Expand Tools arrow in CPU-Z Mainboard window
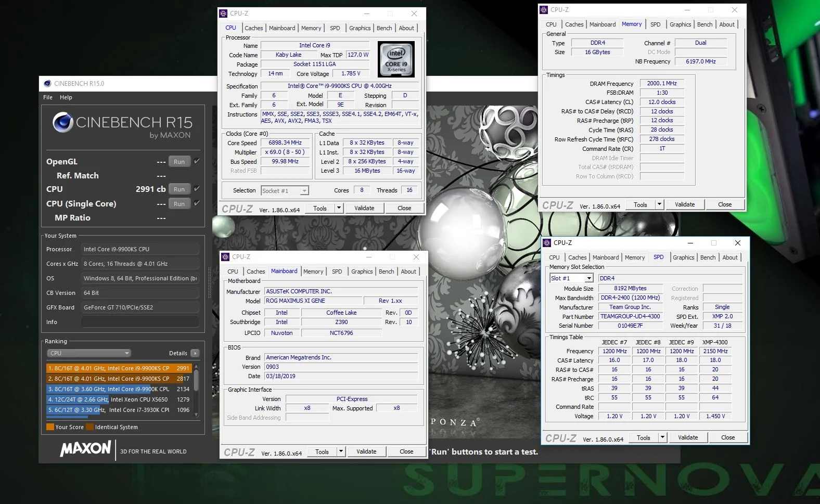 click(341, 451)
